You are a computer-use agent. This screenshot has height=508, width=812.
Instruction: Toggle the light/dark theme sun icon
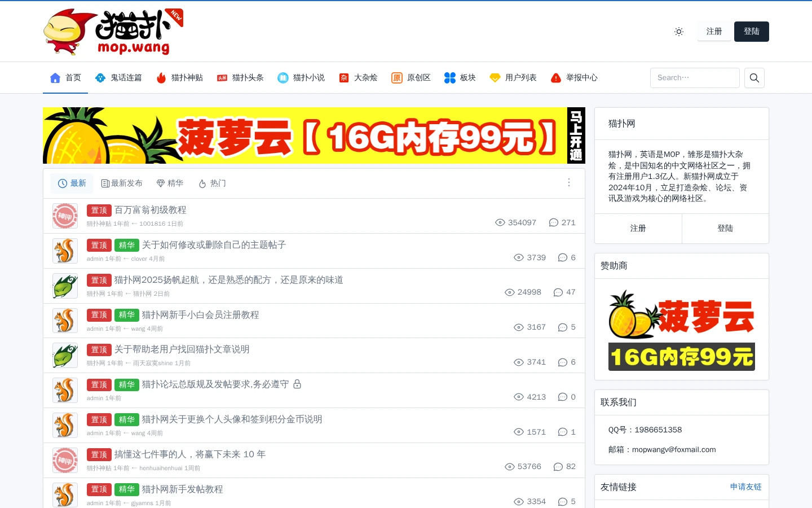(679, 32)
